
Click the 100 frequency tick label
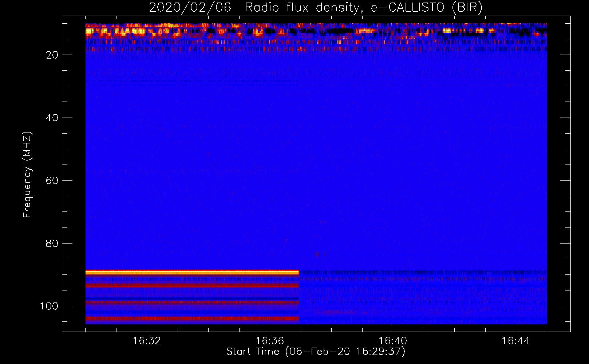click(49, 306)
